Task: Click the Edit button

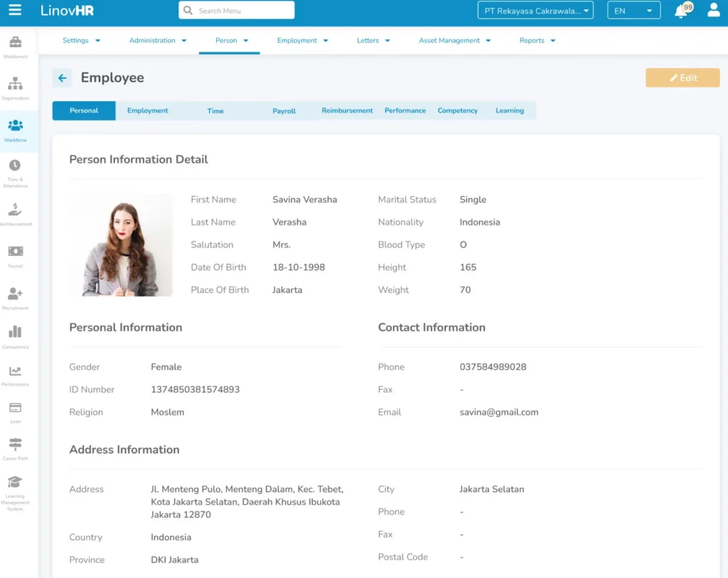Action: pyautogui.click(x=682, y=77)
